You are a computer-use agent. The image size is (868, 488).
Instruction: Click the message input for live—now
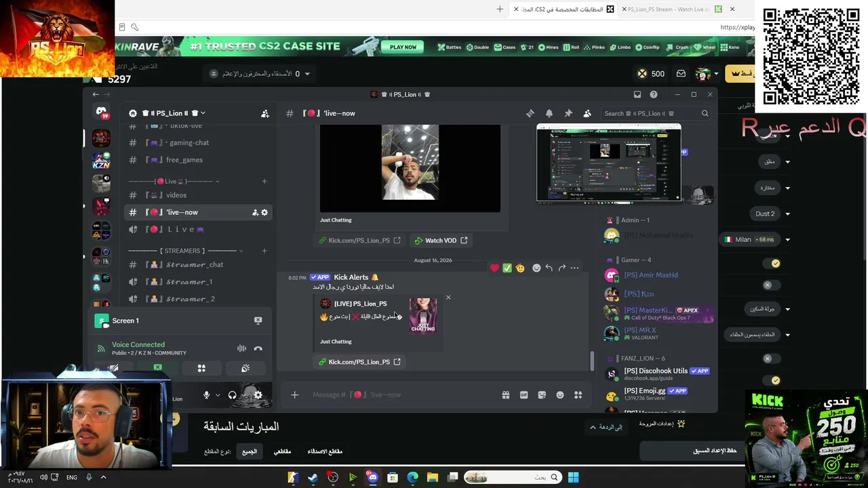point(403,394)
